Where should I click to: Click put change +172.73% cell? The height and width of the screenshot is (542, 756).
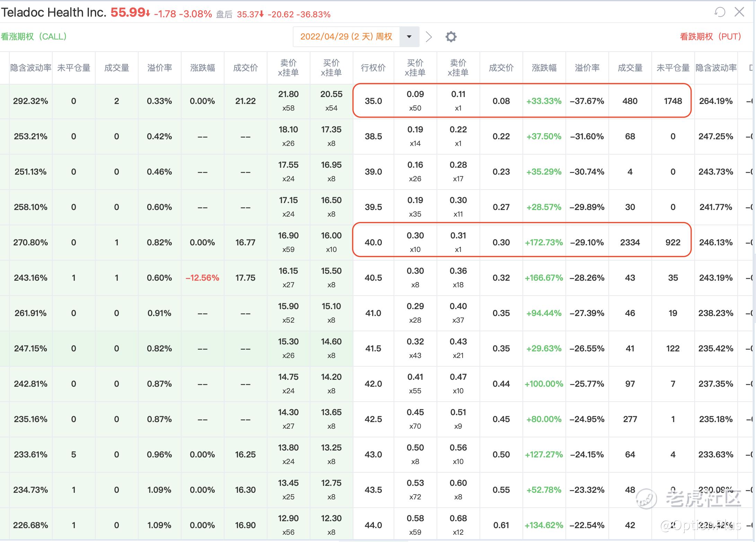(x=544, y=243)
